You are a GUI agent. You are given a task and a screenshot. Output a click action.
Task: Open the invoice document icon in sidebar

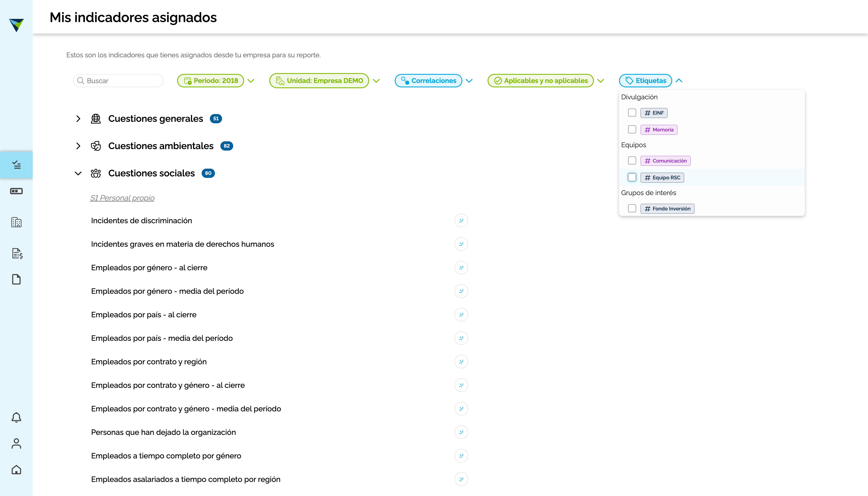pyautogui.click(x=17, y=253)
